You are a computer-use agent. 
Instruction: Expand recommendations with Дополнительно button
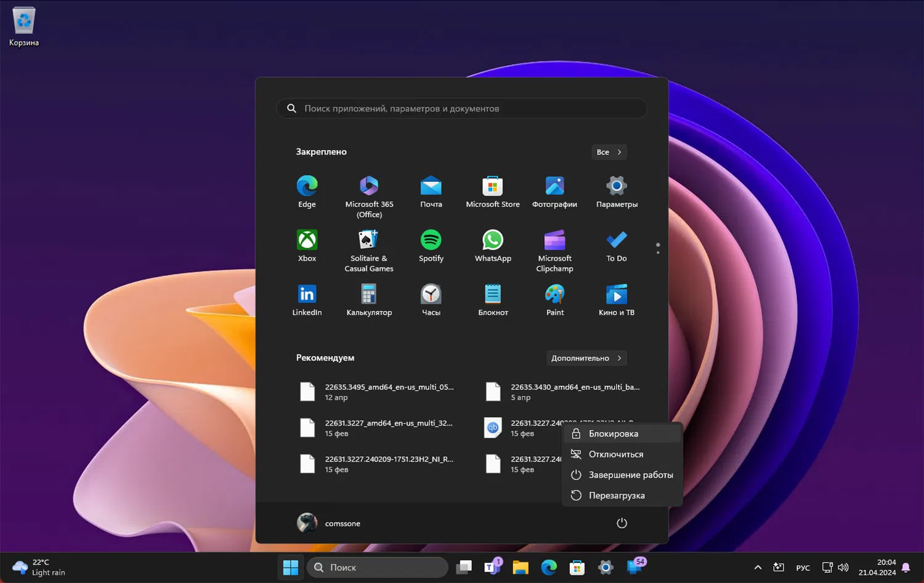(x=586, y=358)
